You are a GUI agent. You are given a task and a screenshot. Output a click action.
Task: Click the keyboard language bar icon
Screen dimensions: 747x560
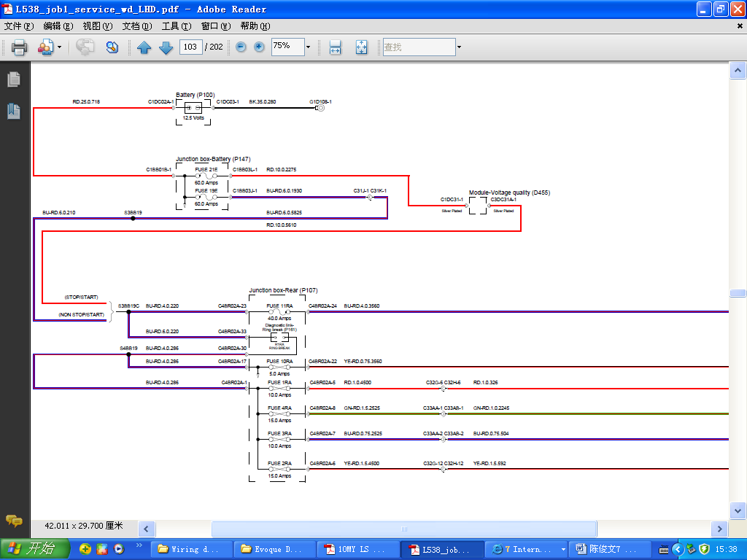point(664,550)
